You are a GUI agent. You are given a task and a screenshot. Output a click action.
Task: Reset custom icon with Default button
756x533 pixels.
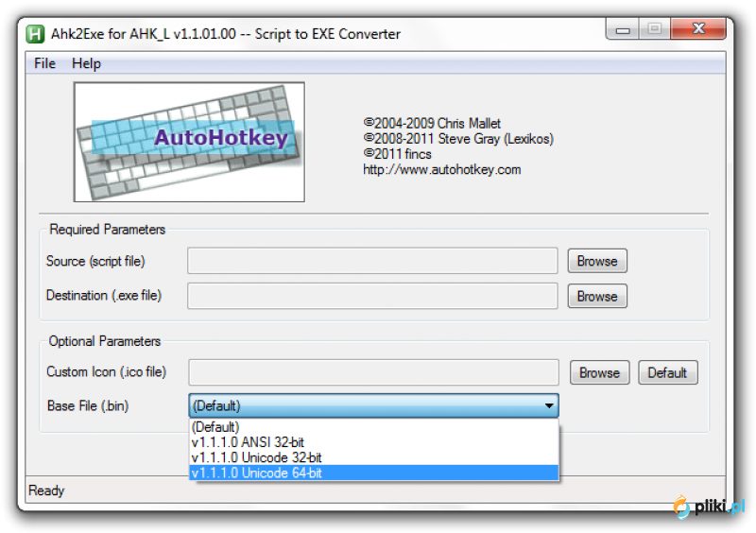point(667,373)
